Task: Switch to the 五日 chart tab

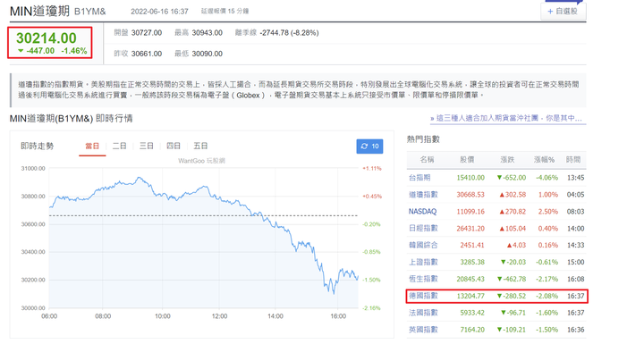Action: [x=200, y=147]
